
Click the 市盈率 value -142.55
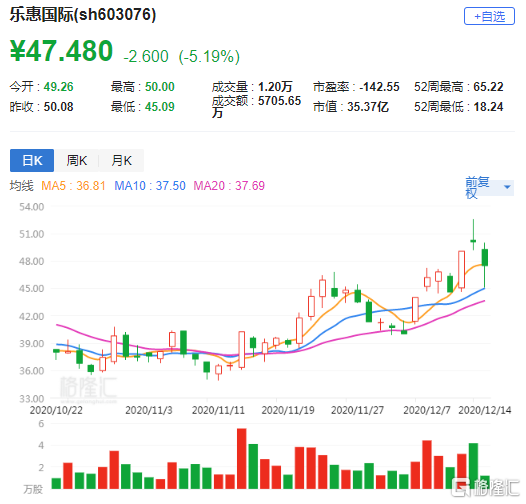[x=379, y=87]
